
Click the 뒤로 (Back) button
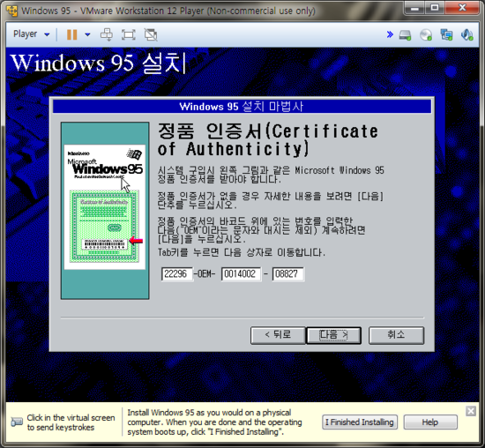pyautogui.click(x=278, y=335)
